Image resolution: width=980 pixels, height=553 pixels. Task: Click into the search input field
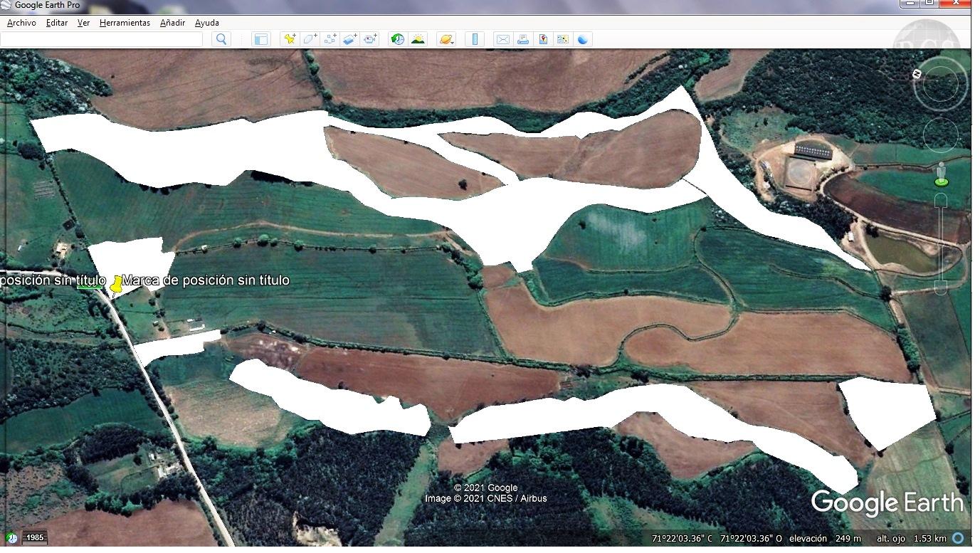coord(102,39)
